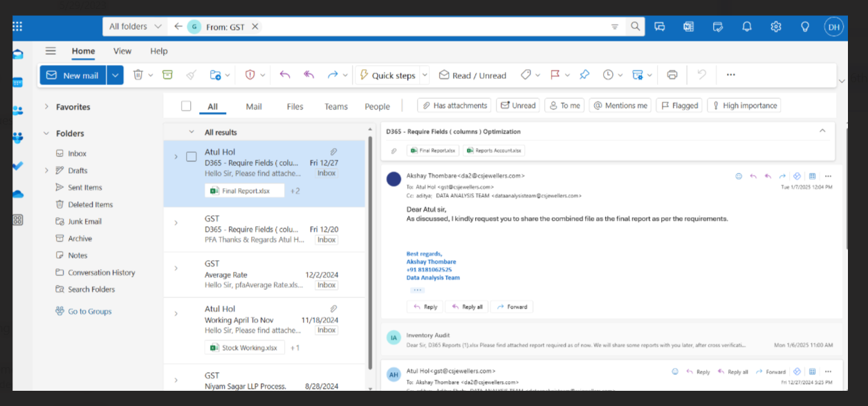Toggle the Flagged filter
This screenshot has height=406, width=868.
pyautogui.click(x=678, y=106)
